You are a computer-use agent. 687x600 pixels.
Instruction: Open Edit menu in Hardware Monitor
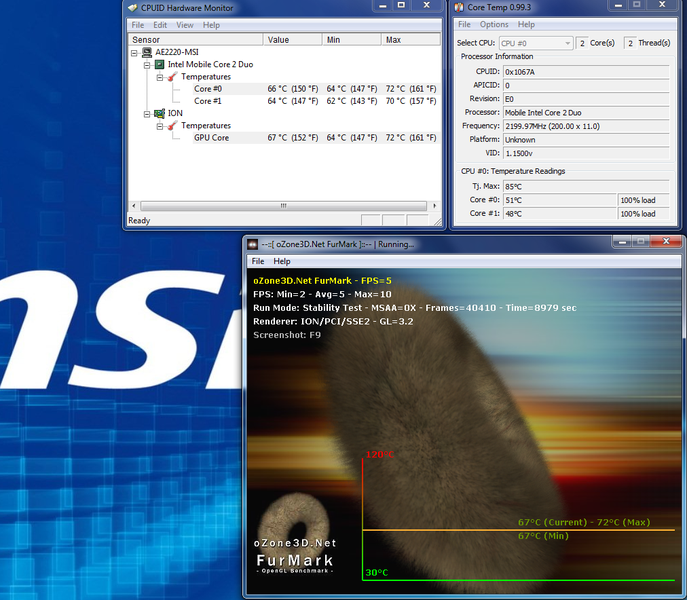(160, 25)
